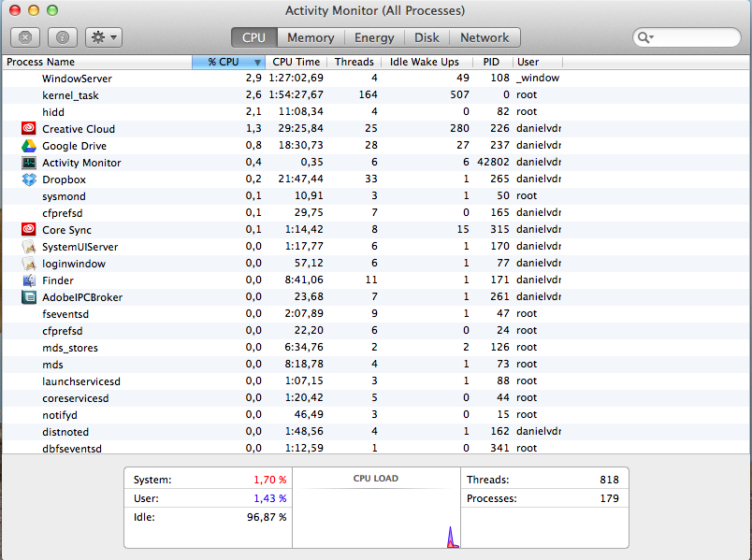Click the Dropbox app icon
The height and width of the screenshot is (560, 752).
tap(29, 179)
